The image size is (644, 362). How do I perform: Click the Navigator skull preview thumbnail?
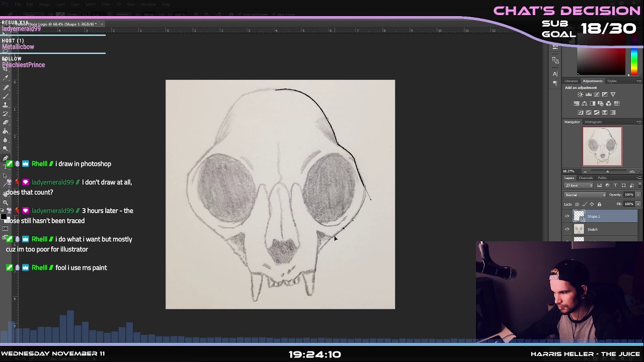pos(602,146)
